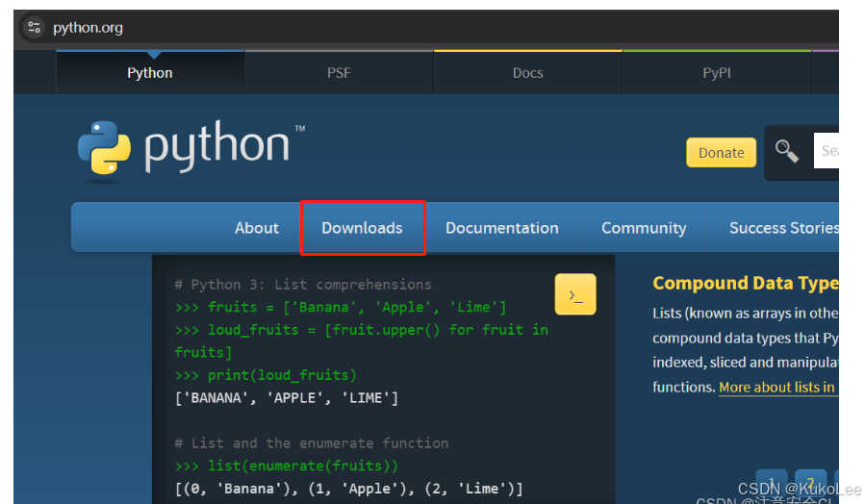Viewport: 865px width, 504px height.
Task: Click the yellow Donate button
Action: pos(721,152)
